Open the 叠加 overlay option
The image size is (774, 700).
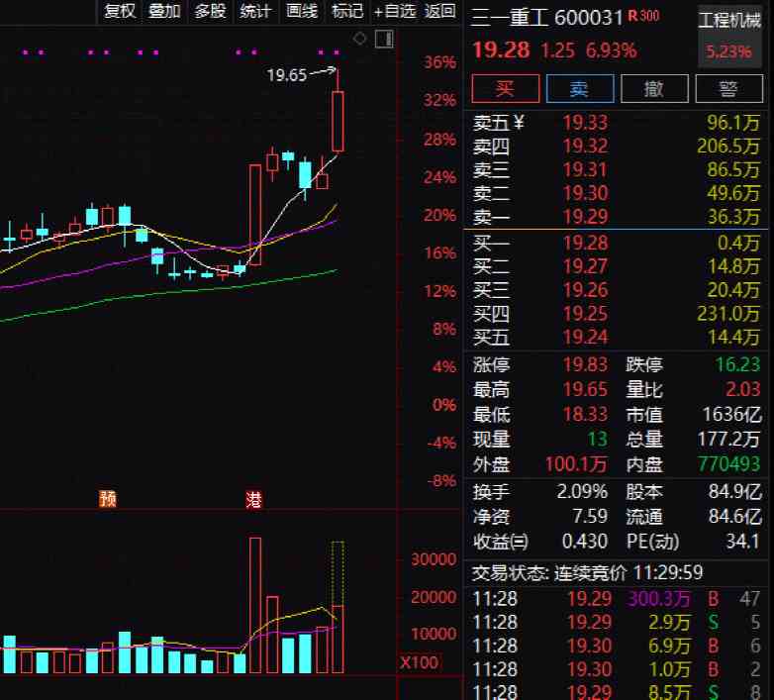point(164,10)
